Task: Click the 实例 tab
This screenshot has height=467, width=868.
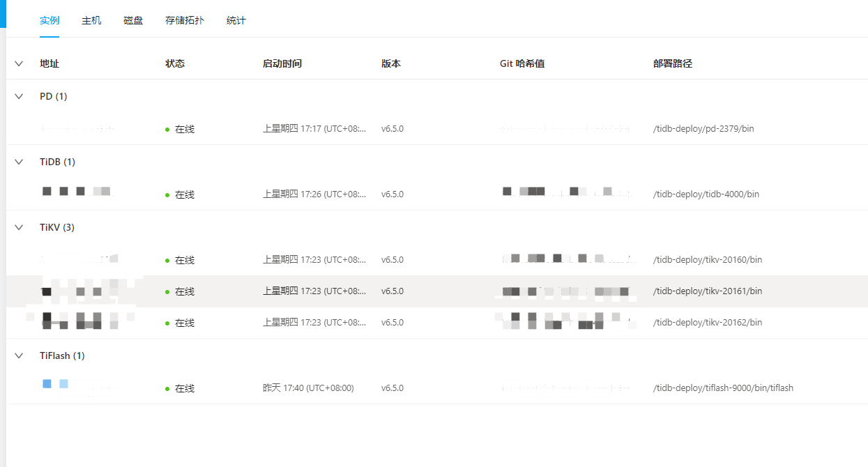Action: click(x=50, y=21)
